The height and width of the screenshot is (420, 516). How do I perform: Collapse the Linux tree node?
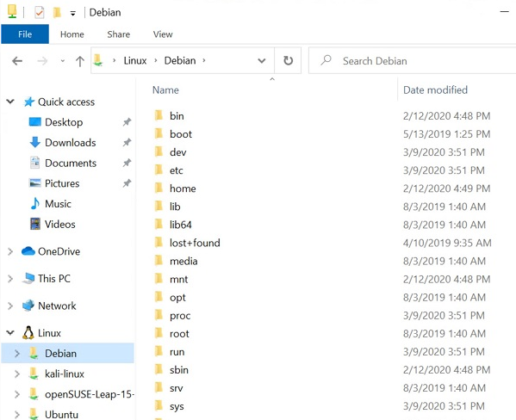coord(10,333)
